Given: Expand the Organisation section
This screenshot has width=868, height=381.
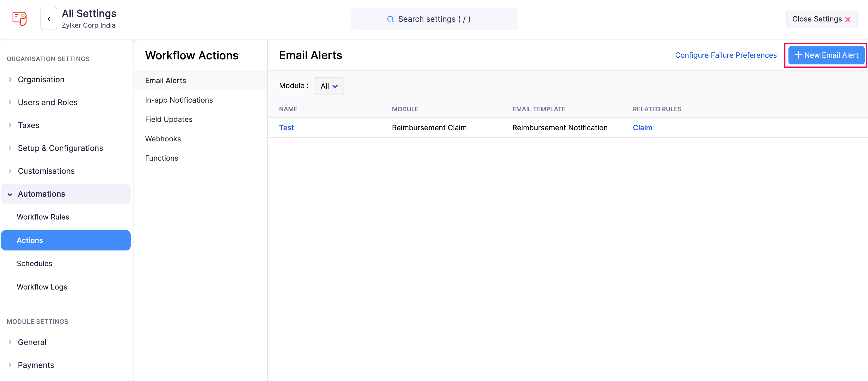Looking at the screenshot, I should pos(66,79).
